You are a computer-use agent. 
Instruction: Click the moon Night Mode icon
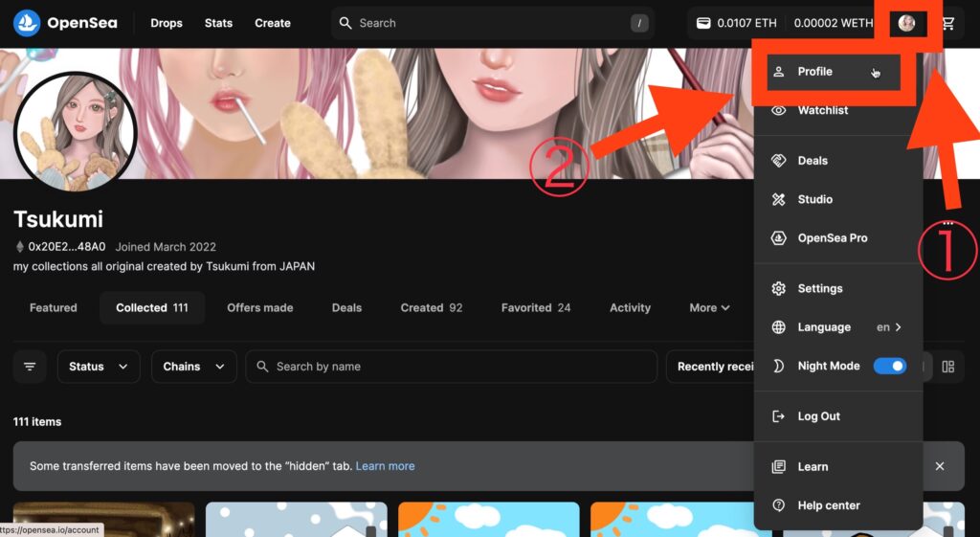coord(778,366)
